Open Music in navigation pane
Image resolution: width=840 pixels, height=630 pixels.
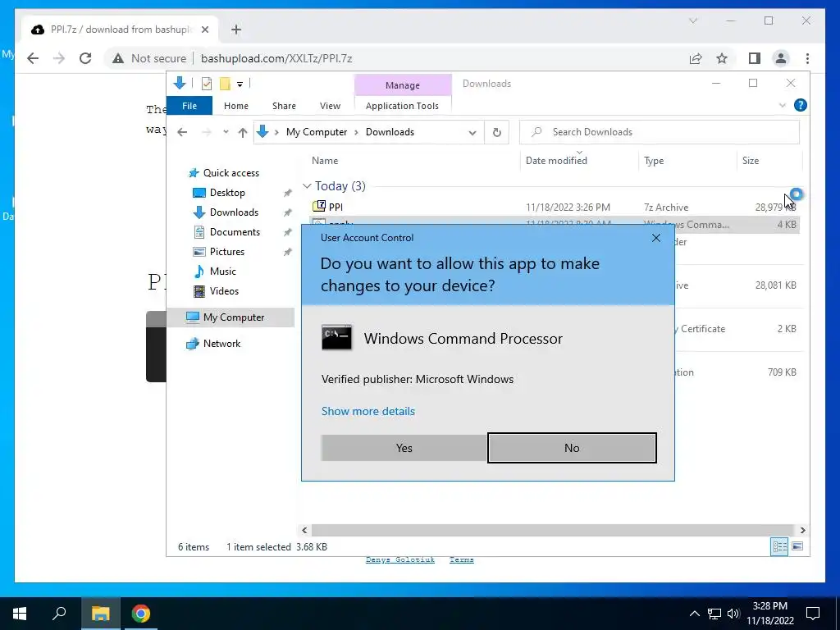(x=223, y=272)
